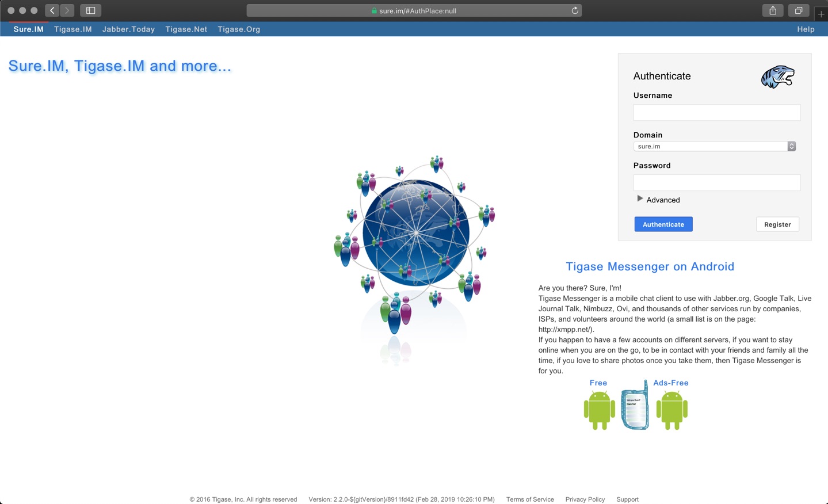Click the blue mobile phone image
Viewport: 828px width, 504px height.
point(635,404)
